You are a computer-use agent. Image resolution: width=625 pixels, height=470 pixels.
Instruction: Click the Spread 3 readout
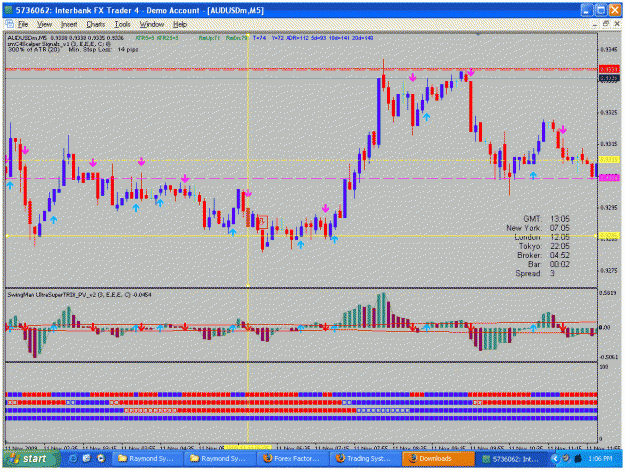[535, 273]
